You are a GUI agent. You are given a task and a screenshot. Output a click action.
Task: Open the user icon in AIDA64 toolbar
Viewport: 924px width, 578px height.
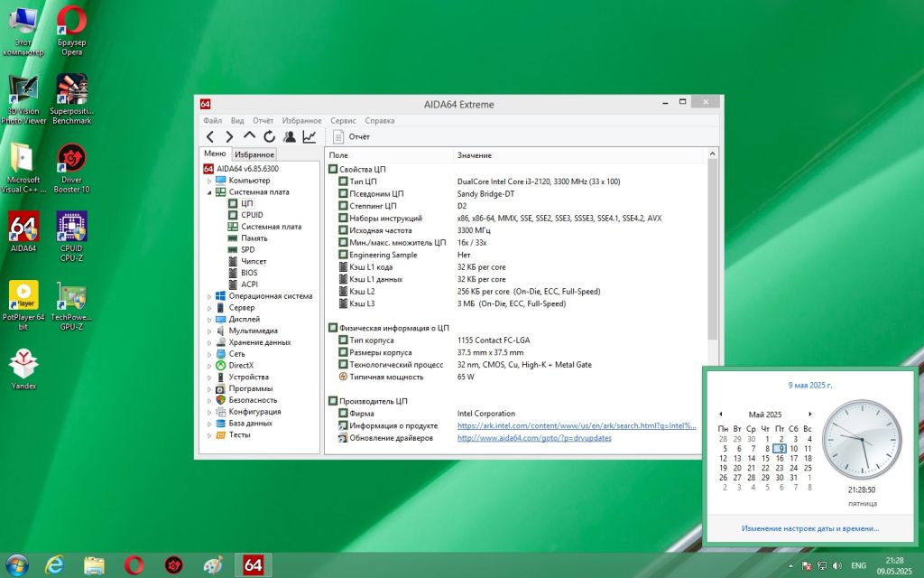click(x=290, y=137)
